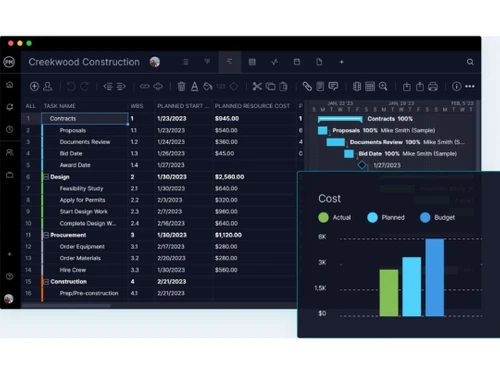500x375 pixels.
Task: Click the zoom magnifier icon
Action: [x=383, y=86]
